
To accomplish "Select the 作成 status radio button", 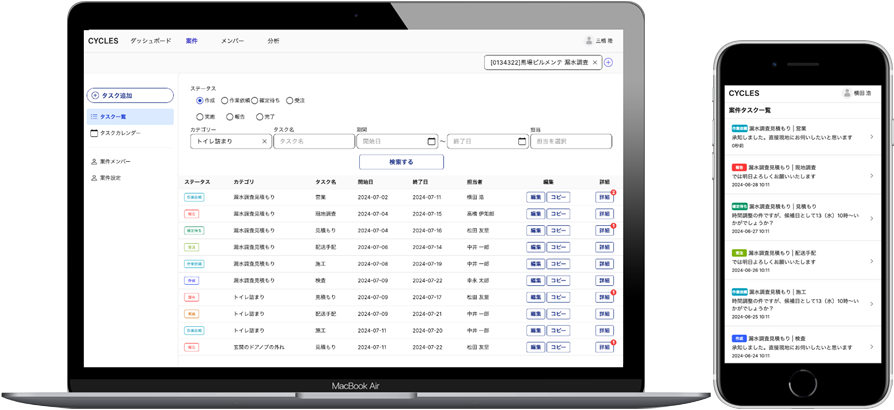I will [200, 100].
